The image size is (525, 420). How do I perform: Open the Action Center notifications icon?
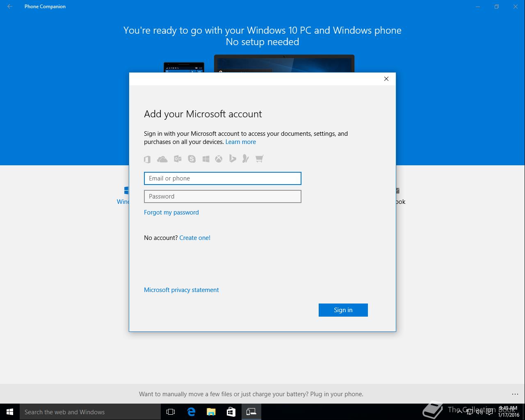489,412
